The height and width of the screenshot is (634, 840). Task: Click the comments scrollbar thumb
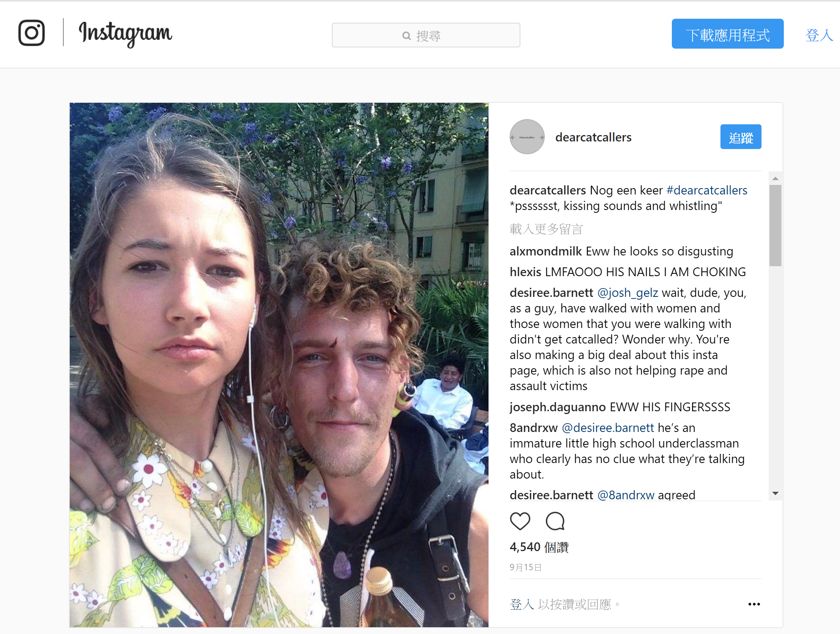[775, 225]
